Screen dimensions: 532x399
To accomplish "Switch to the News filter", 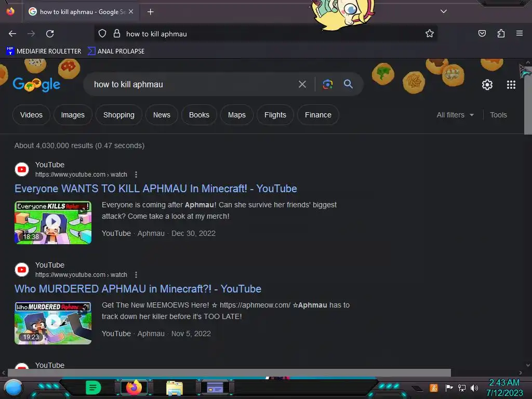I will [x=162, y=115].
